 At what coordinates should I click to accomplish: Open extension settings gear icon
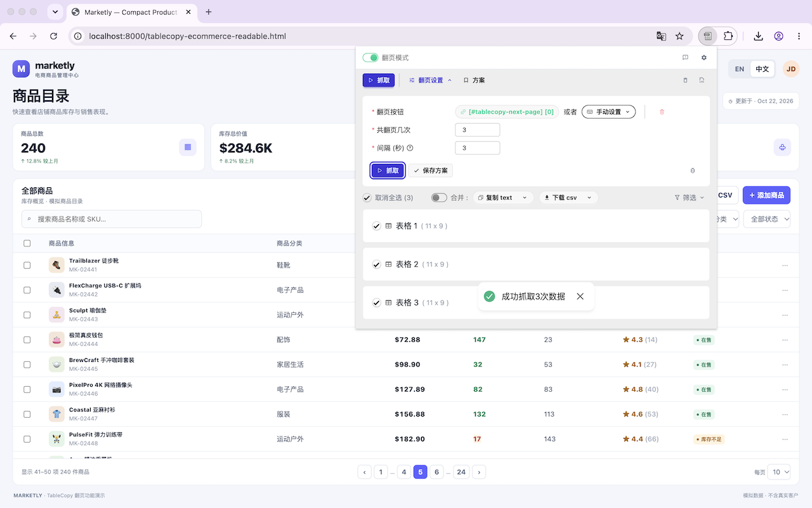[704, 58]
